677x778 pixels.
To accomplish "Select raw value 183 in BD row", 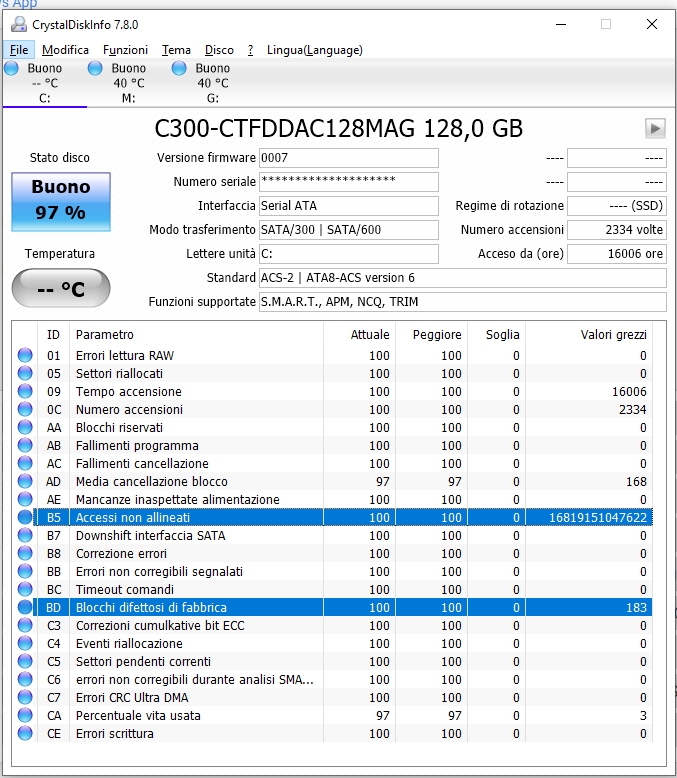I will tap(636, 607).
